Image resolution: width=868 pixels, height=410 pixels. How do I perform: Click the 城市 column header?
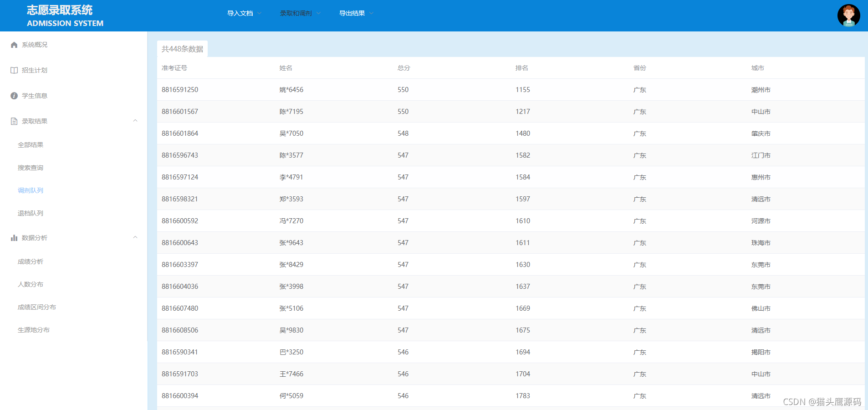[758, 68]
